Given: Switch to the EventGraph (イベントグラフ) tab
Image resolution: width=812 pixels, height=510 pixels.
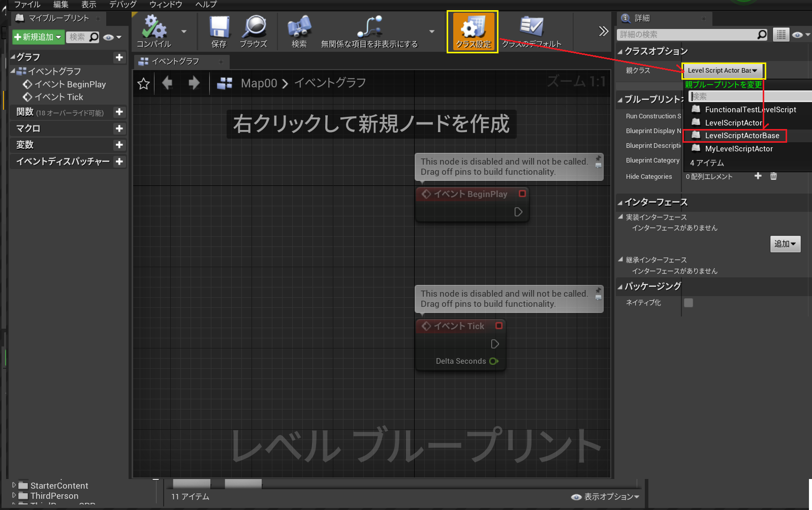Looking at the screenshot, I should [175, 61].
